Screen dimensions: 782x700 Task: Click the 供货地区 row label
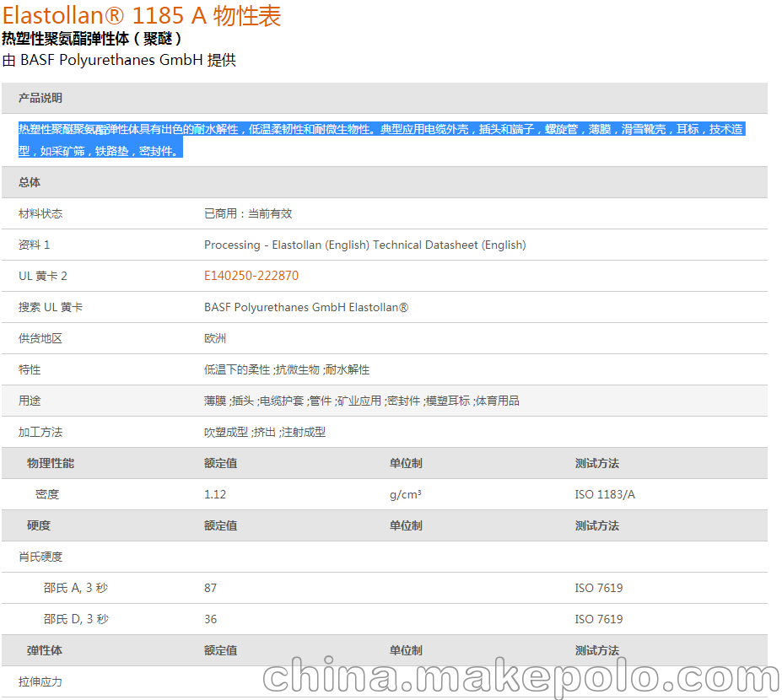40,338
